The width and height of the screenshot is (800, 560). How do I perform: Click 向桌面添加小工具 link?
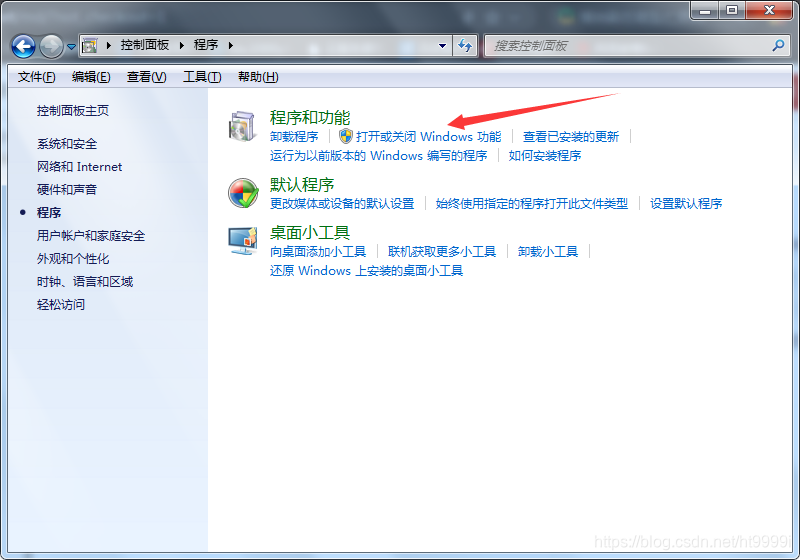[318, 251]
